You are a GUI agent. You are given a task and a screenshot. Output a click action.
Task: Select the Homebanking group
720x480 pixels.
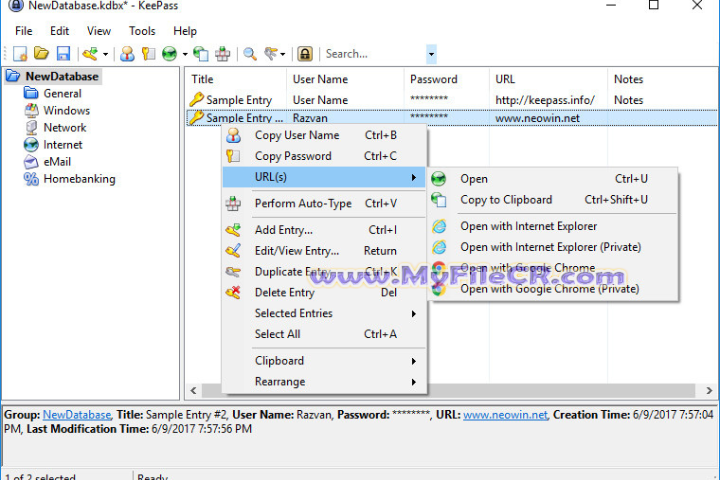coord(79,179)
